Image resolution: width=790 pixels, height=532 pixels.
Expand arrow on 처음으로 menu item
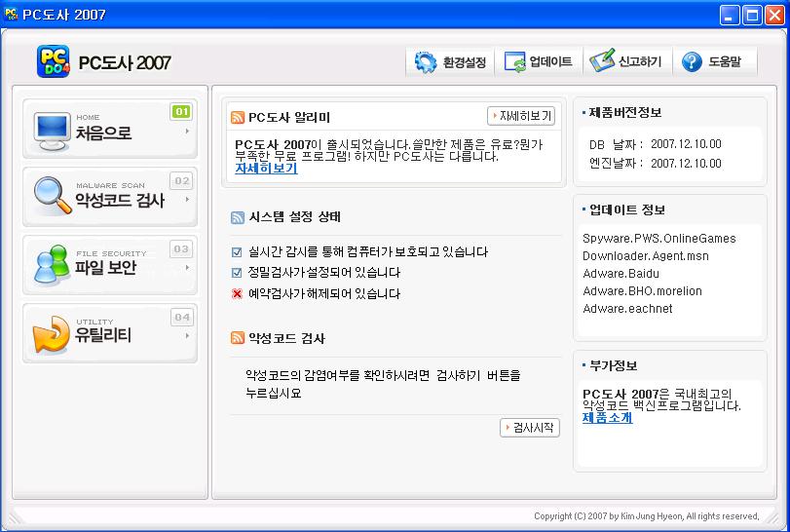pyautogui.click(x=187, y=131)
